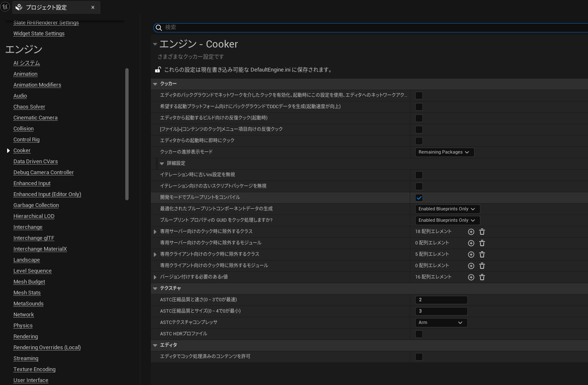Viewport: 588px width, 385px height.
Task: Click the add element icon for 専用サーバー向けのクック時に除外するクラス
Action: 471,232
